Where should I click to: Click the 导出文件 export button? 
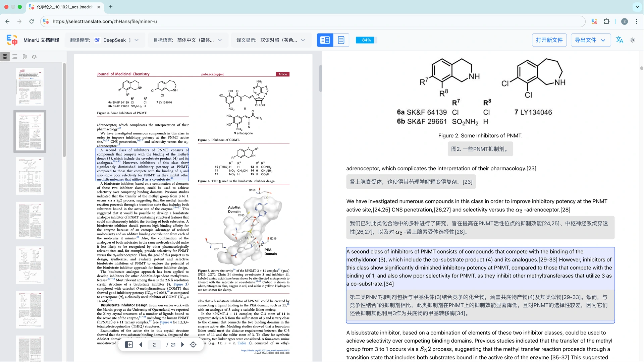tap(590, 40)
